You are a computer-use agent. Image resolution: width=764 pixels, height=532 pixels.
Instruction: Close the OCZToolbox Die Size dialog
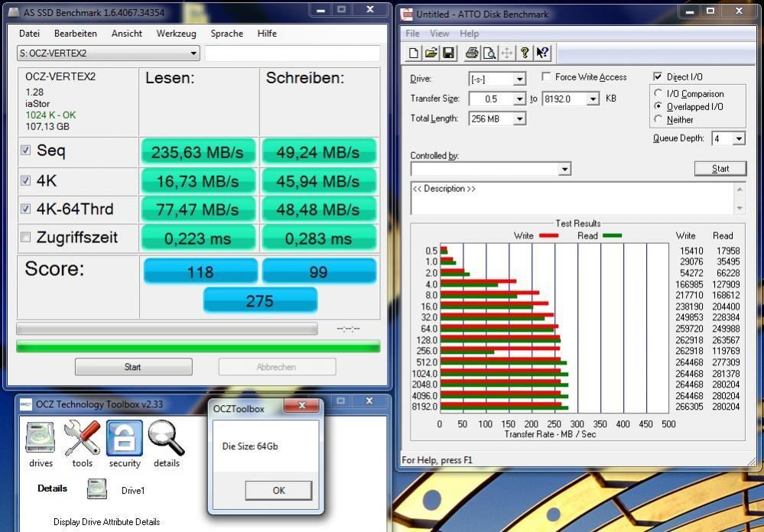pos(302,405)
